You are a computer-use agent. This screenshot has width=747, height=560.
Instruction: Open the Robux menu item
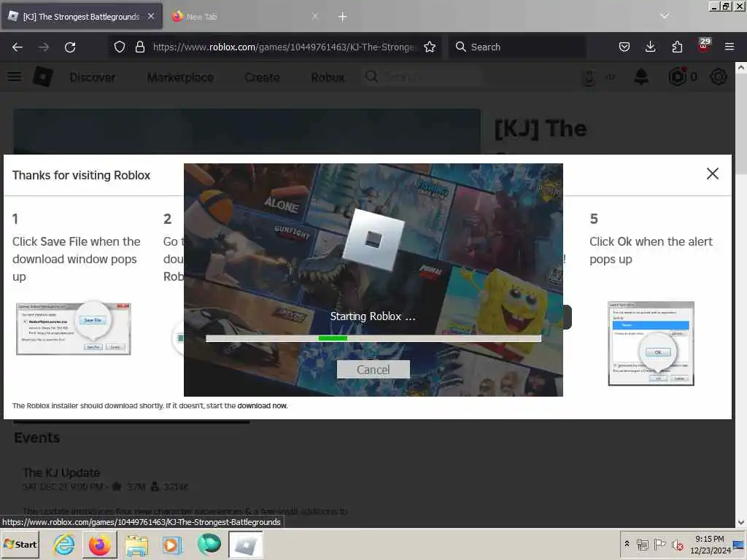328,77
